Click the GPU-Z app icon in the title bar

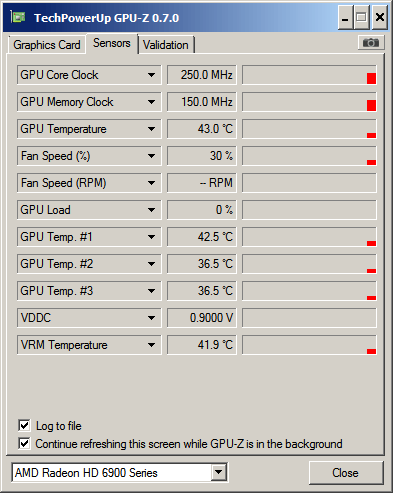[x=18, y=17]
